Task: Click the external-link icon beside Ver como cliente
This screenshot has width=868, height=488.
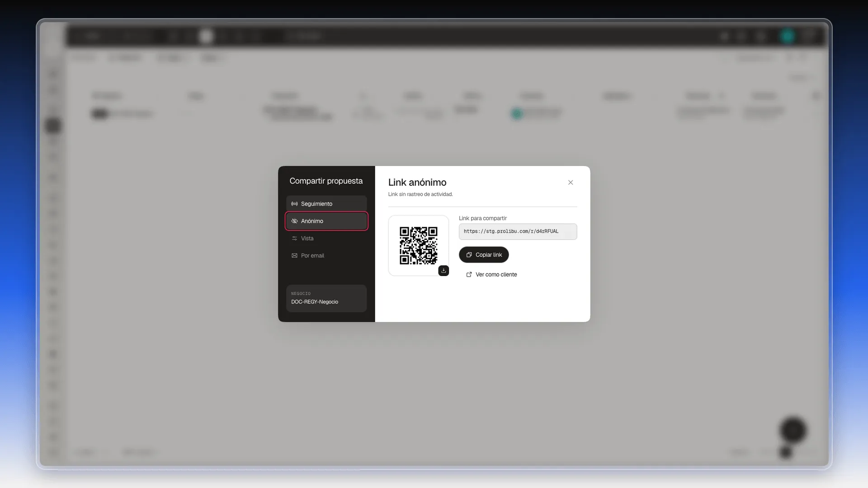Action: pyautogui.click(x=469, y=274)
